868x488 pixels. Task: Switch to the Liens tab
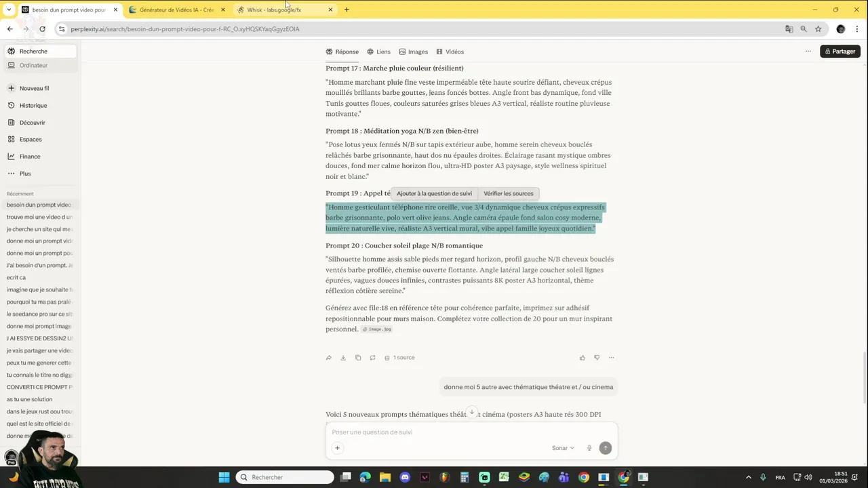coord(379,52)
